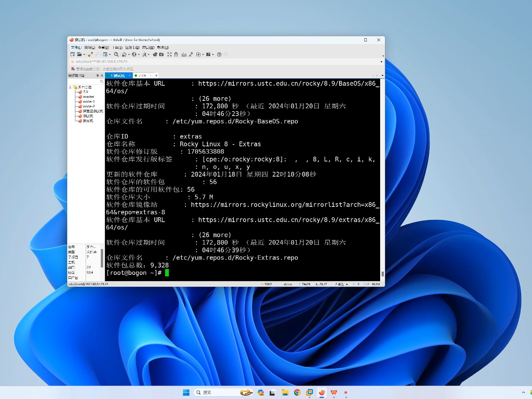This screenshot has height=399, width=532.
Task: Click the session manager search field
Action: (x=86, y=81)
